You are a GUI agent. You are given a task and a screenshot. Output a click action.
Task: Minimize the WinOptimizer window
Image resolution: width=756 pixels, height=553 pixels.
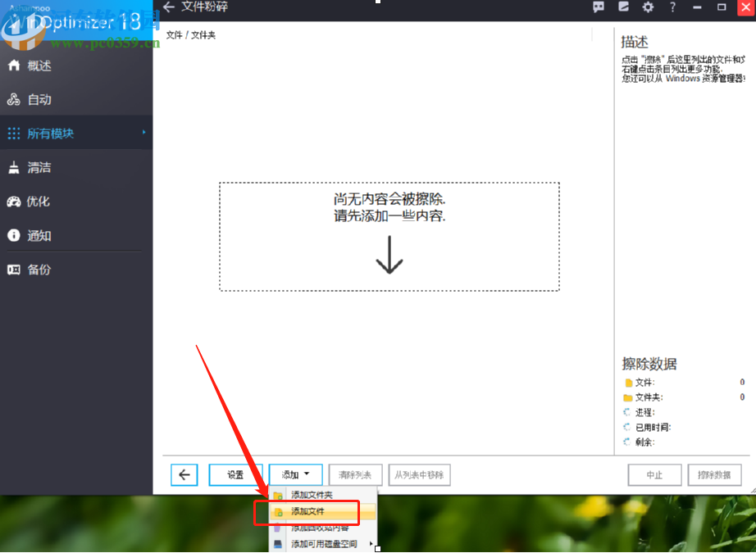[x=697, y=7]
